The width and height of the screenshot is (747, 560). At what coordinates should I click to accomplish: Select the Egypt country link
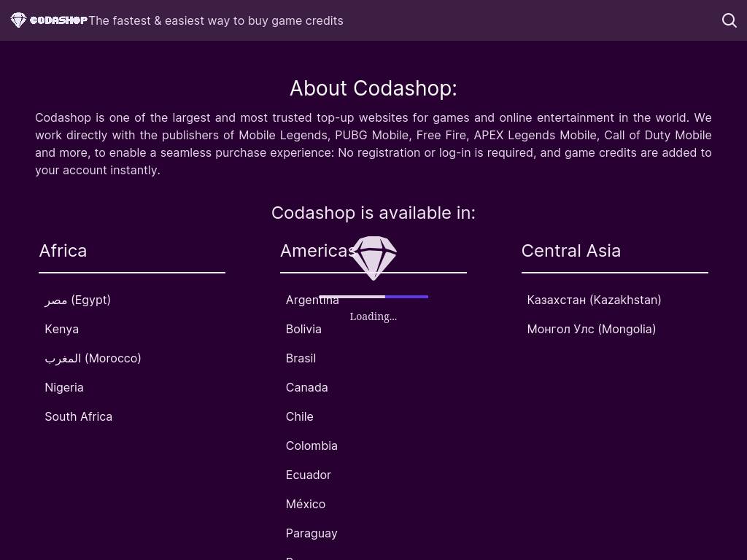(x=77, y=300)
